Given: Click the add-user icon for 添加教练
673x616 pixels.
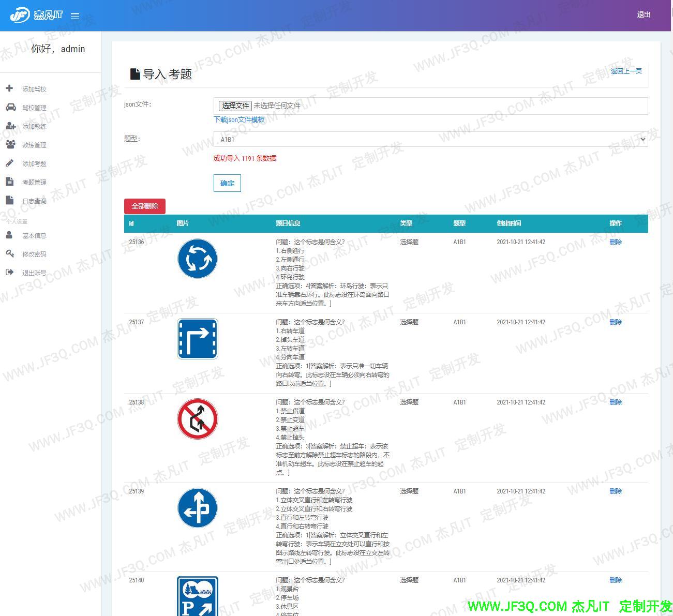Looking at the screenshot, I should point(10,126).
